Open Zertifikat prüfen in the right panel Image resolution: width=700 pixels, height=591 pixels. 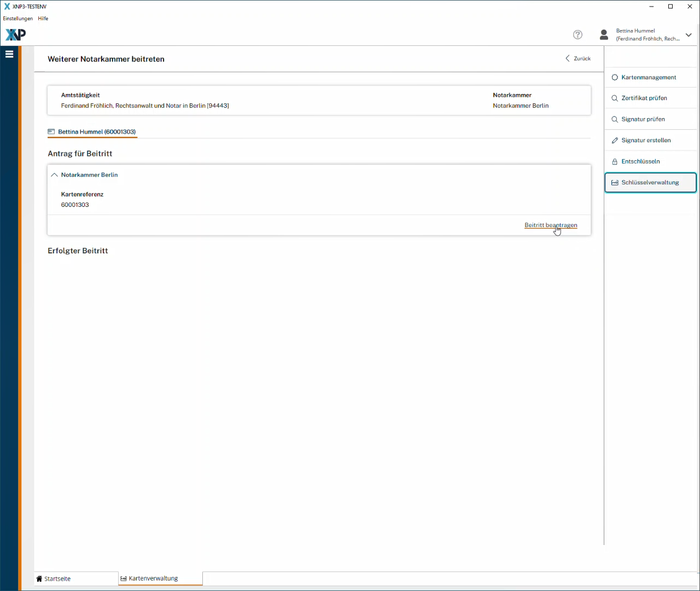[x=650, y=98]
